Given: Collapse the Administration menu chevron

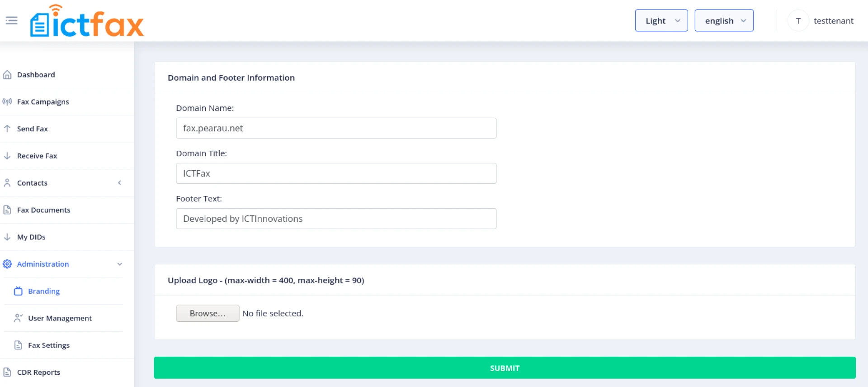Looking at the screenshot, I should [x=119, y=264].
